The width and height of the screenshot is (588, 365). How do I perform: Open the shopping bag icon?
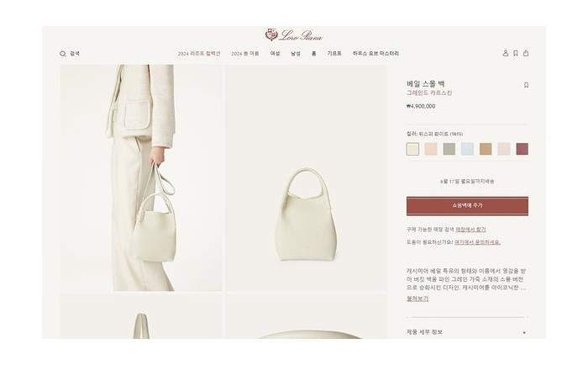526,53
